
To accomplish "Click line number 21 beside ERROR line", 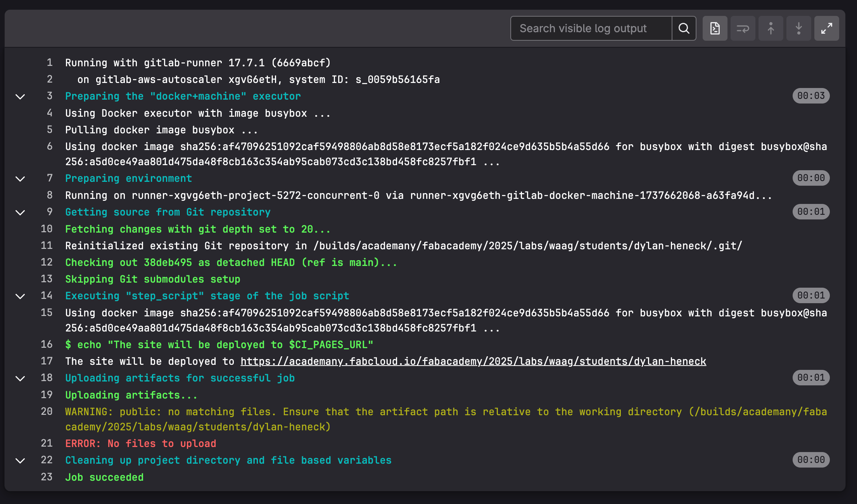I will (x=47, y=443).
